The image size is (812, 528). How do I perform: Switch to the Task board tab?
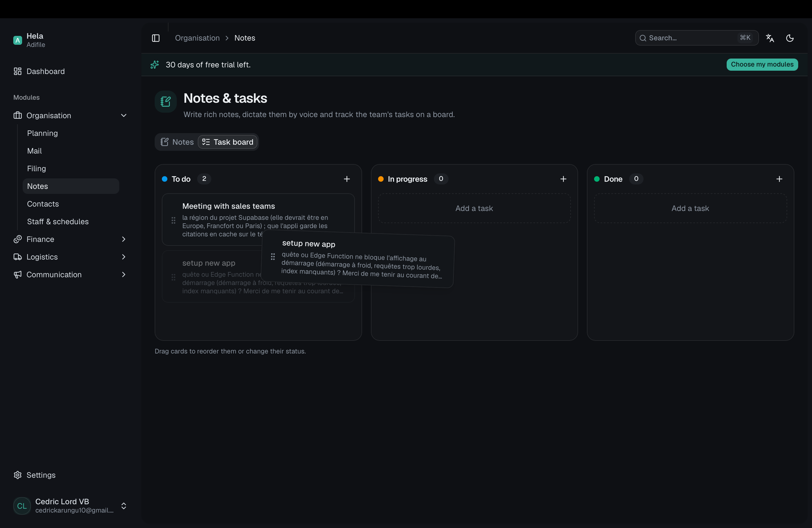(x=228, y=142)
